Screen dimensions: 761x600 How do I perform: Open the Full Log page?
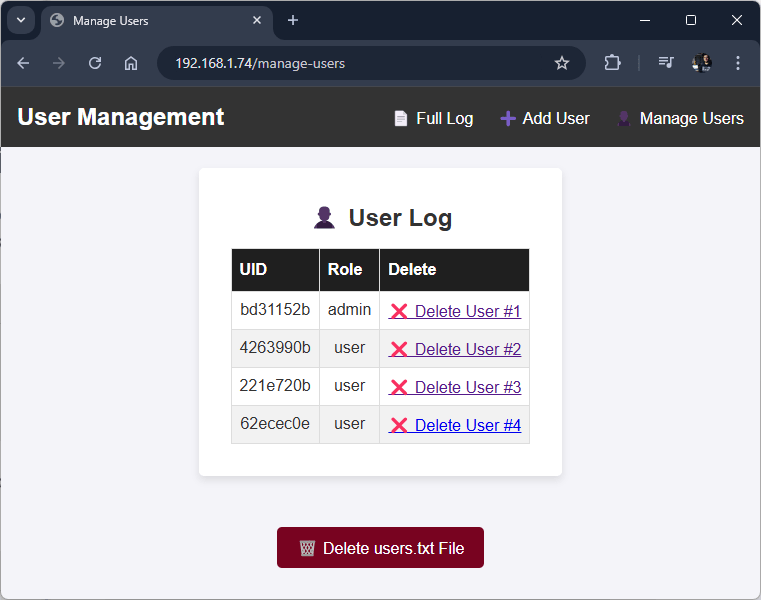pyautogui.click(x=444, y=119)
